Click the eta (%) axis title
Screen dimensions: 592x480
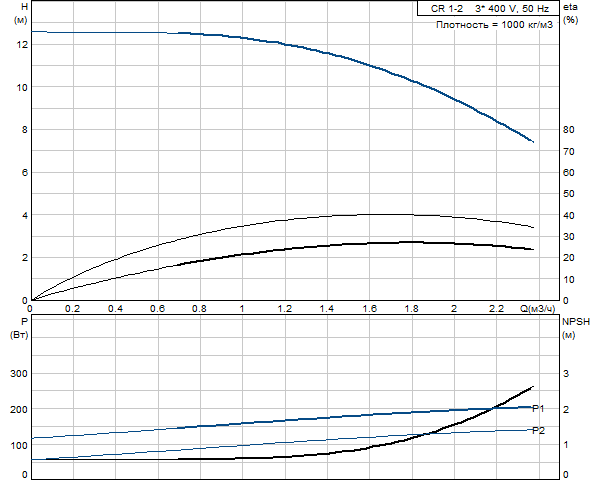coord(570,13)
